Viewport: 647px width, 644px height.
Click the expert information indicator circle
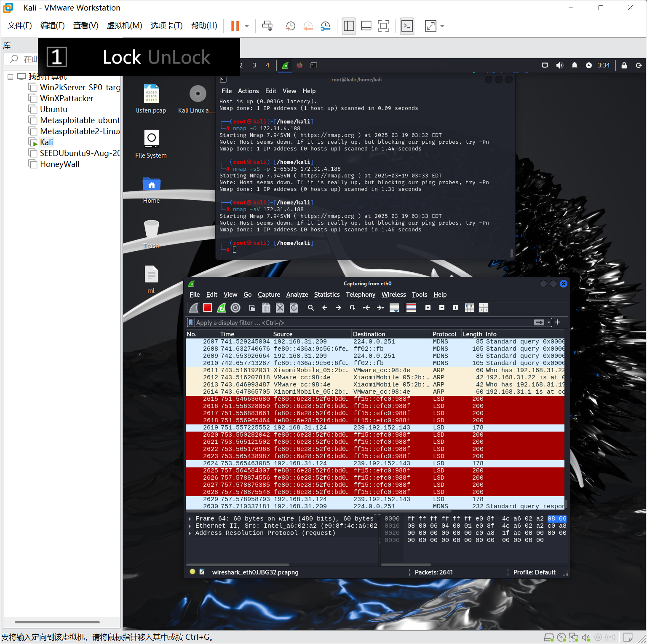tap(192, 572)
